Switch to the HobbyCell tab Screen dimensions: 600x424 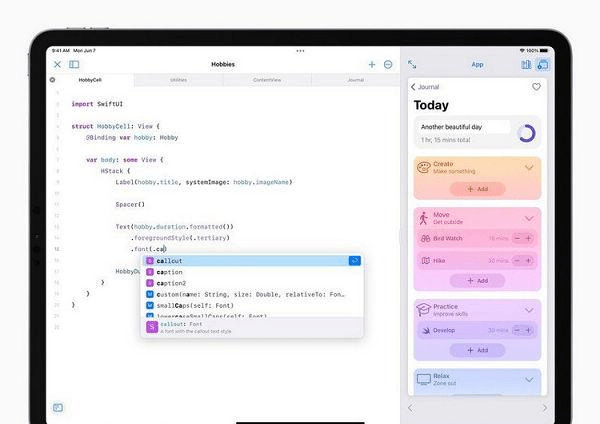tap(90, 80)
